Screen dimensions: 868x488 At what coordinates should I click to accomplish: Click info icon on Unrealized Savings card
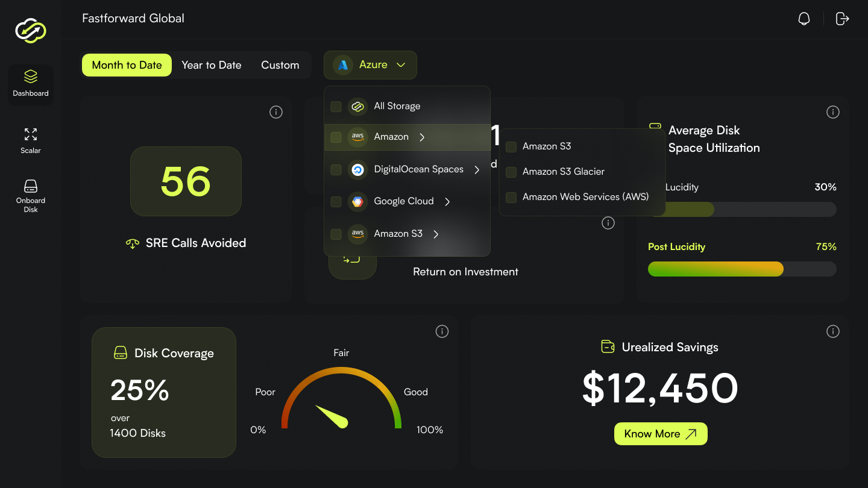pyautogui.click(x=833, y=331)
